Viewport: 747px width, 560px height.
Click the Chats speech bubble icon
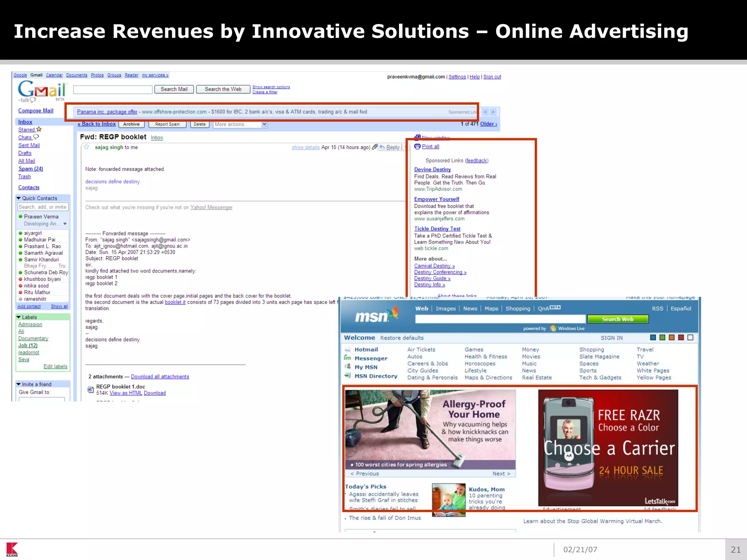[36, 137]
